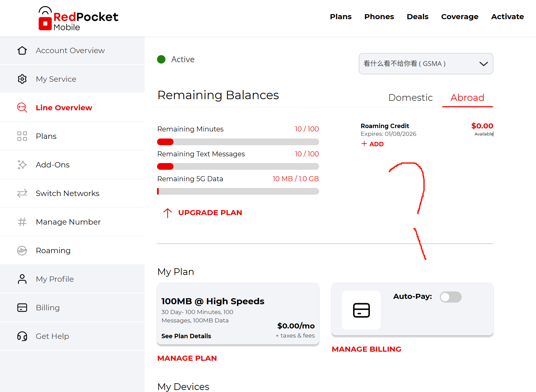The width and height of the screenshot is (536, 392).
Task: Switch to the Domestic balances tab
Action: 410,97
